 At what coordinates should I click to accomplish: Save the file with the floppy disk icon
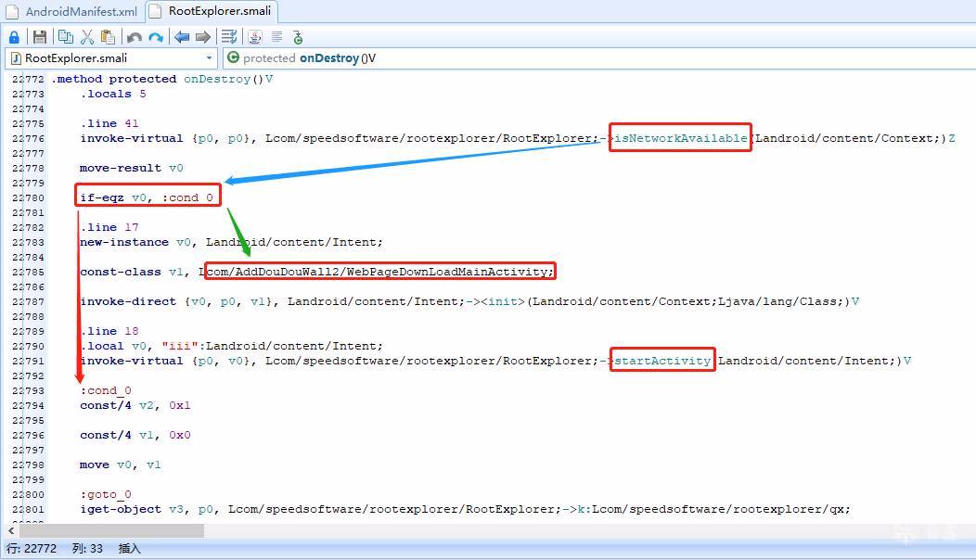point(40,37)
